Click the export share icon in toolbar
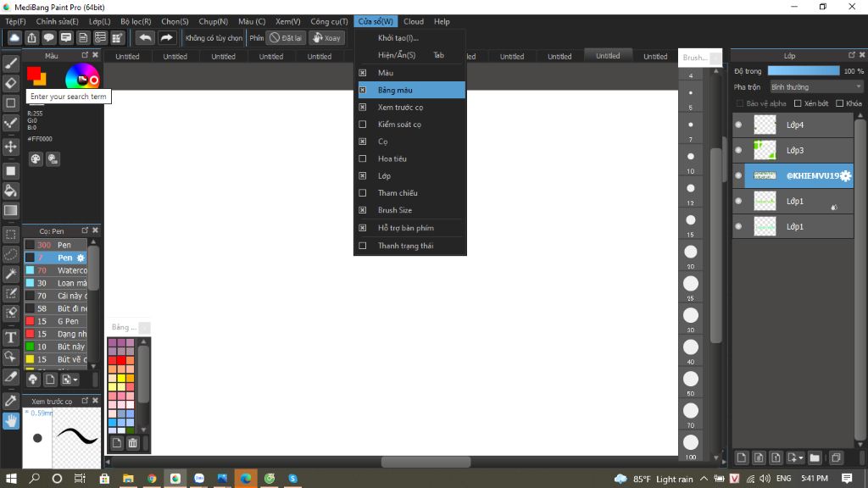 31,37
